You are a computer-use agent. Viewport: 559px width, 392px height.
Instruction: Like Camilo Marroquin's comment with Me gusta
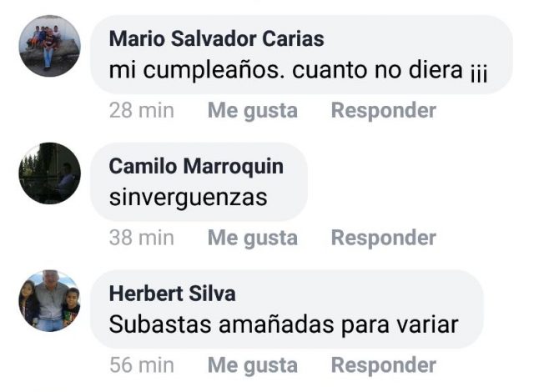pos(253,238)
